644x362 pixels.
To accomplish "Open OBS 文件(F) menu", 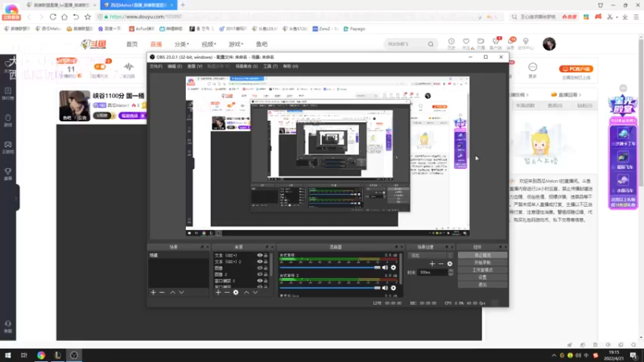I will (x=156, y=66).
